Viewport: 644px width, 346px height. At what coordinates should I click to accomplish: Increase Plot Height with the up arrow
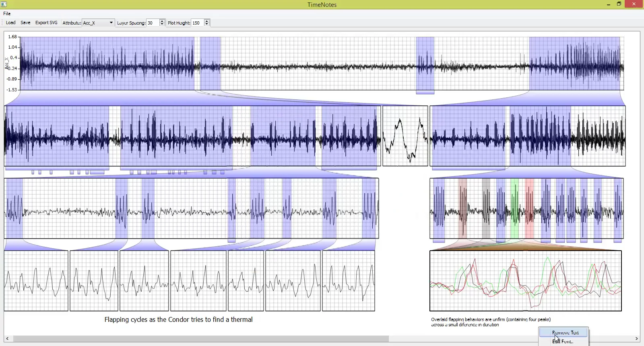[207, 21]
